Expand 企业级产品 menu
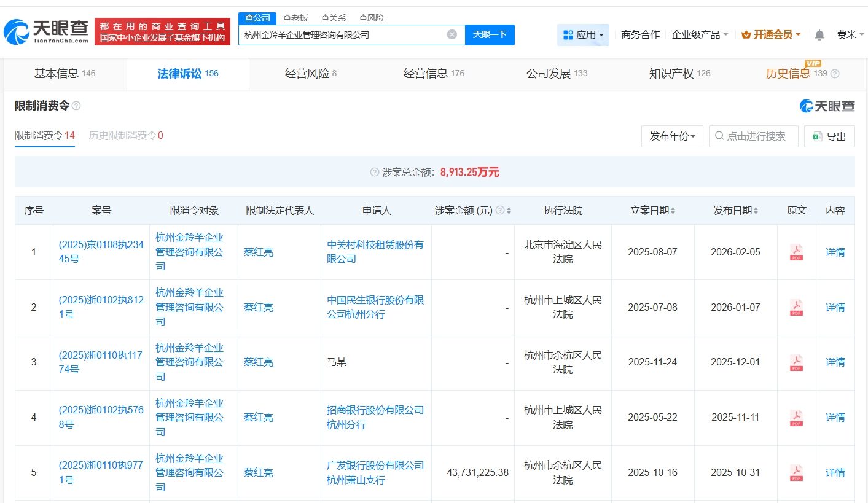This screenshot has height=503, width=868. [700, 35]
